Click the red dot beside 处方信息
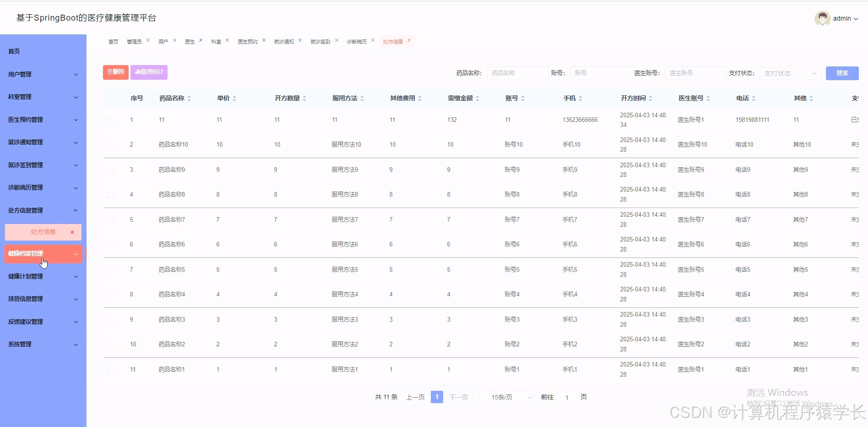868x427 pixels. pos(72,232)
